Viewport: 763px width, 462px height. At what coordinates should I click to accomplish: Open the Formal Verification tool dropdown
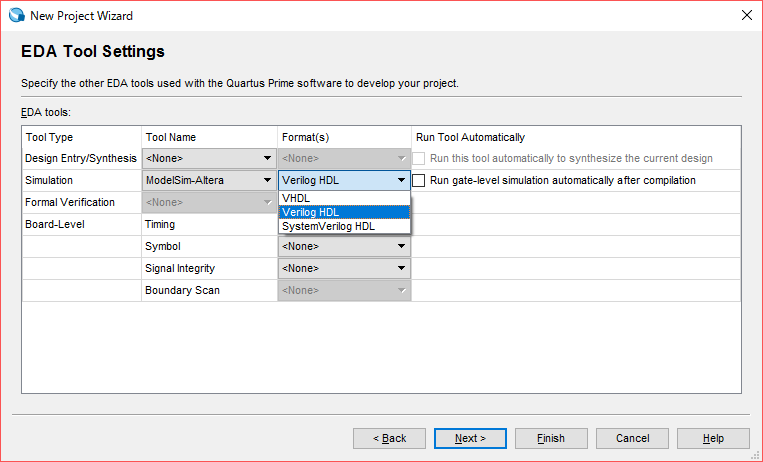(209, 203)
